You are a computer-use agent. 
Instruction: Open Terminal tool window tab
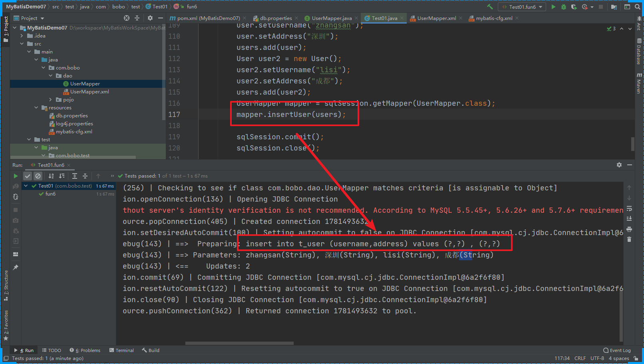pos(121,350)
